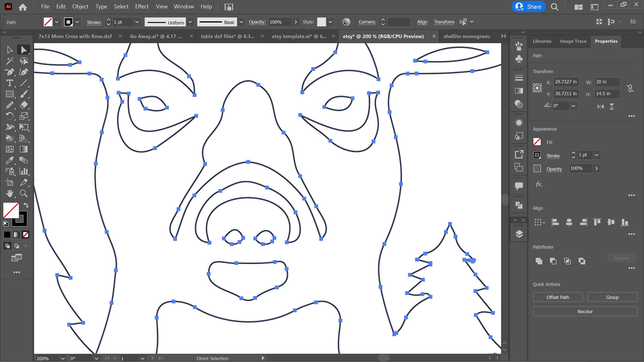Viewport: 644px width, 362px height.
Task: Open the Layers panel icon
Action: [519, 234]
